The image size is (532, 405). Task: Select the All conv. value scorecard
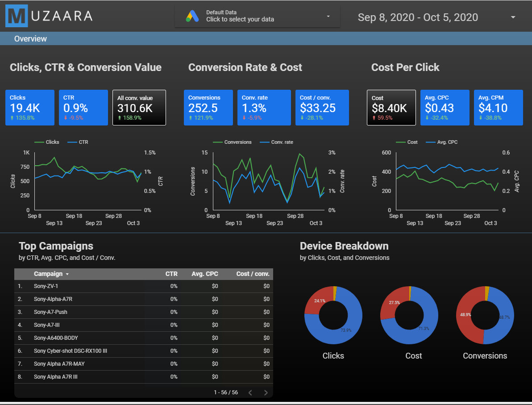[139, 108]
